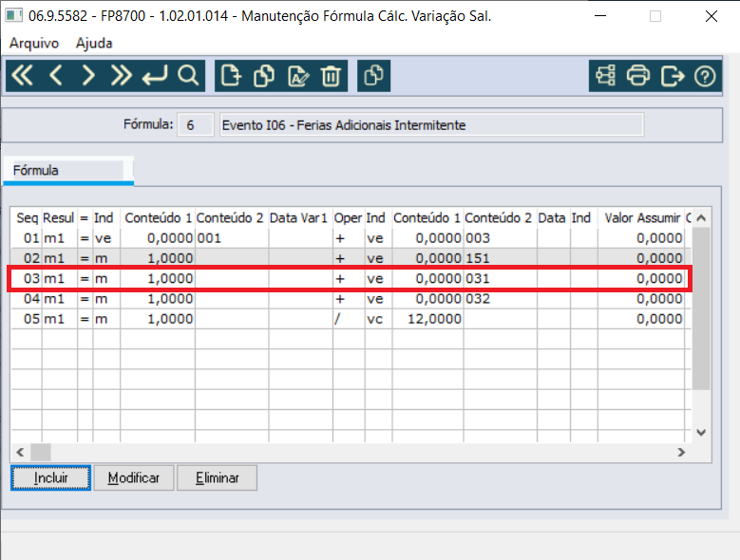Screen dimensions: 740x560
Task: Click left arrow of horizontal scrollbar
Action: pyautogui.click(x=20, y=453)
